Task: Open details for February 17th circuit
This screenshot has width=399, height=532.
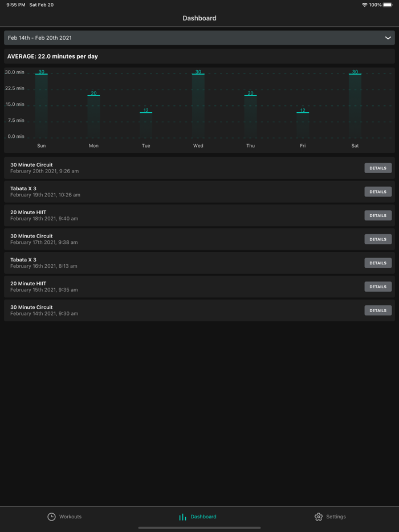Action: click(378, 239)
